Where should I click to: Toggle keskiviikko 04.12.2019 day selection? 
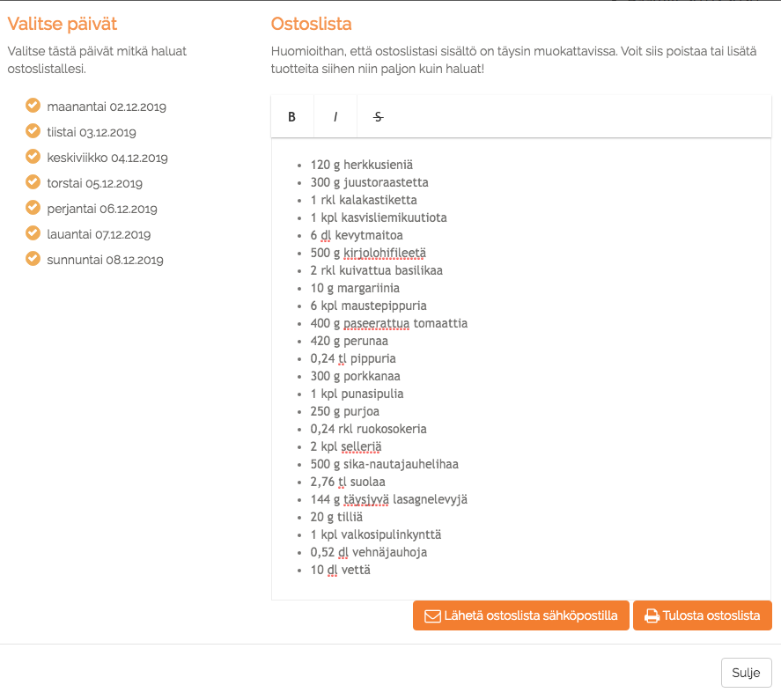pyautogui.click(x=33, y=157)
